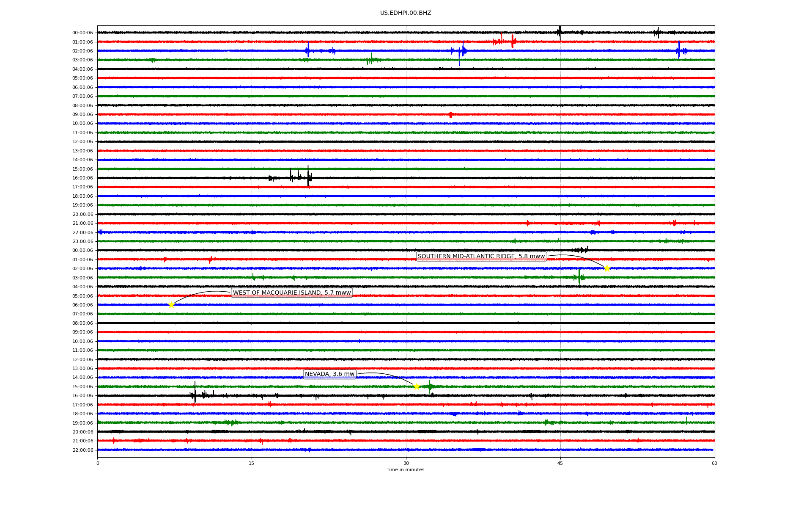Click the first 16:00:06 row label
The height and width of the screenshot is (508, 812).
tap(82, 178)
